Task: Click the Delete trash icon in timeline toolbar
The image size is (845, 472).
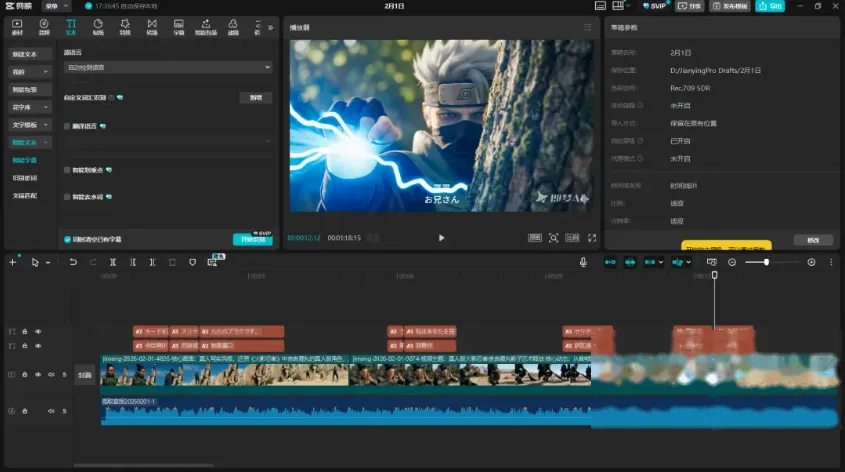Action: pos(172,262)
